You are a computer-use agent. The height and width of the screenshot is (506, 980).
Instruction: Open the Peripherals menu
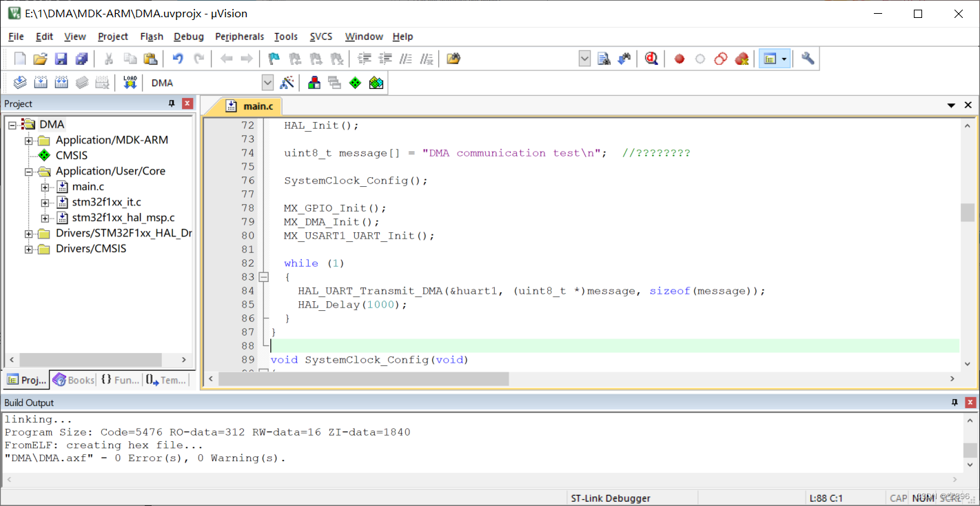[x=239, y=37]
